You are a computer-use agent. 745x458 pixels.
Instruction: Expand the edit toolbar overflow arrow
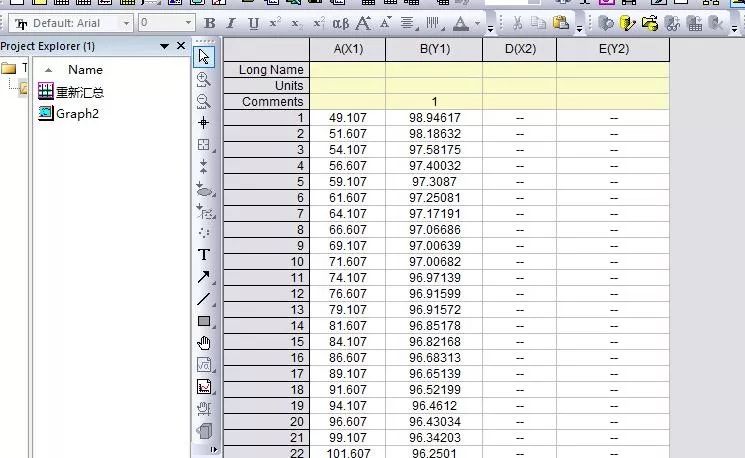579,29
